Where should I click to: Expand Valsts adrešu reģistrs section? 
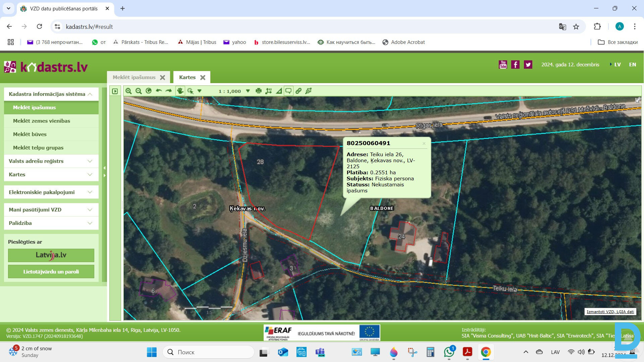pyautogui.click(x=51, y=161)
